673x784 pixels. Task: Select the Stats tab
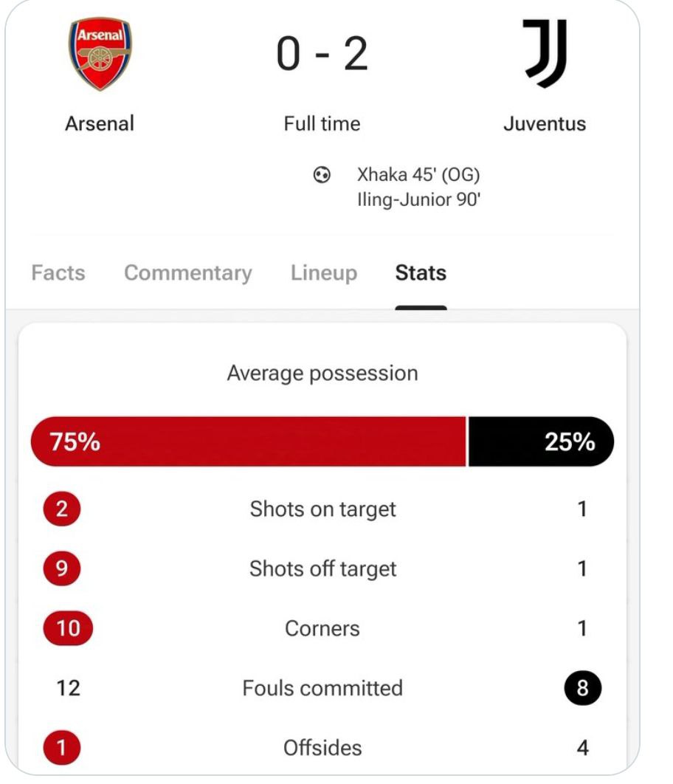tap(421, 273)
